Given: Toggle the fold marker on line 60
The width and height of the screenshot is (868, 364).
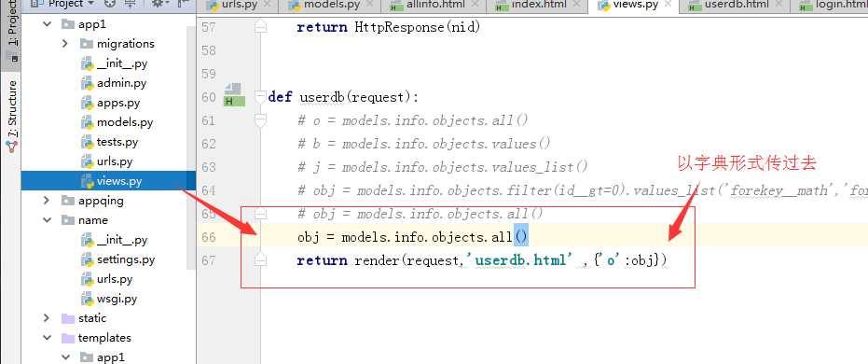Looking at the screenshot, I should tap(260, 97).
